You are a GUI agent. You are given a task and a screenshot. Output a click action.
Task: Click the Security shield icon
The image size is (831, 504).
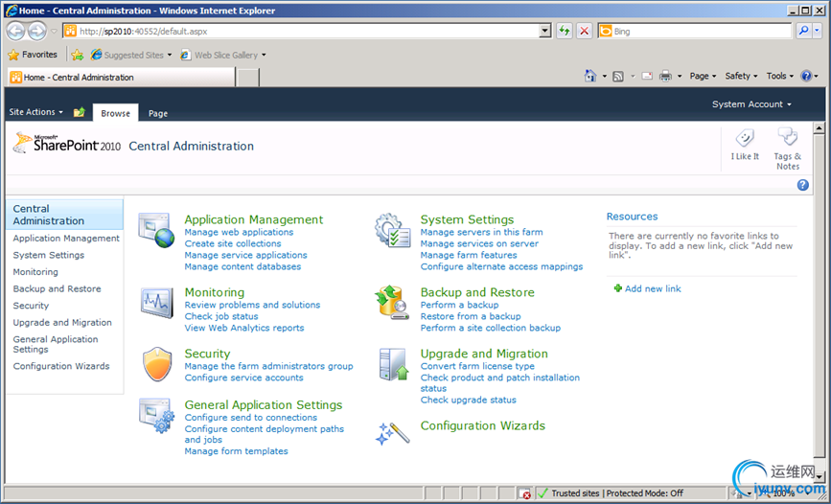tap(157, 365)
